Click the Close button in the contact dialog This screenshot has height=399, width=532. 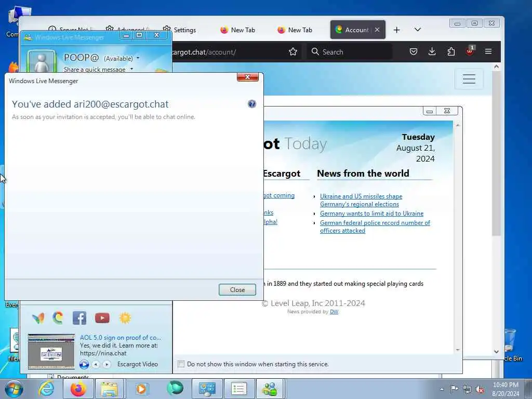(237, 290)
